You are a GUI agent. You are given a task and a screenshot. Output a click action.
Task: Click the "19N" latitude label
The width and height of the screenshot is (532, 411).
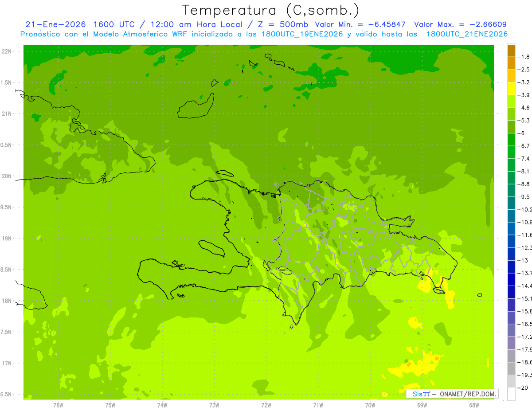pos(7,239)
